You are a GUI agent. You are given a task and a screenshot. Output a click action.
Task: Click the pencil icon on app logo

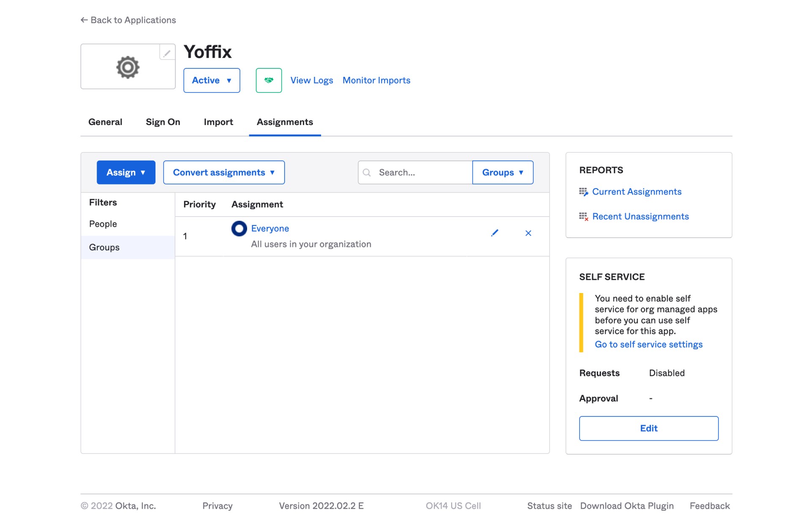pyautogui.click(x=167, y=53)
